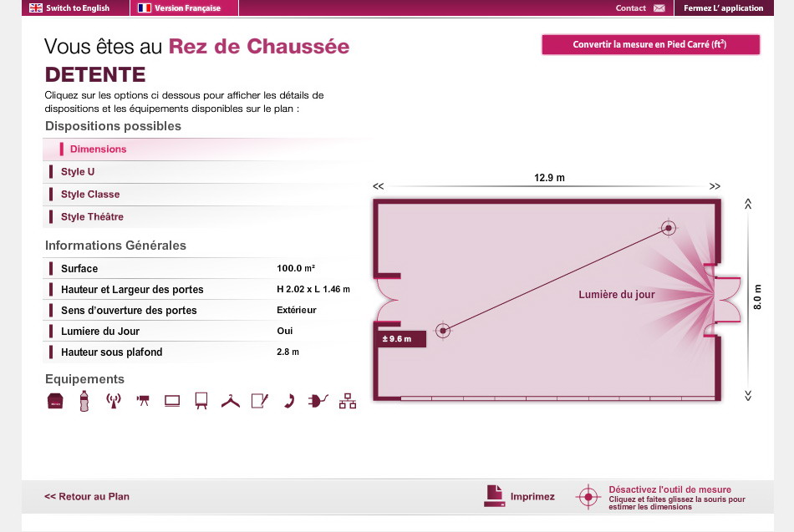The width and height of the screenshot is (794, 532).
Task: Click the coat hanger equipment icon
Action: [231, 401]
